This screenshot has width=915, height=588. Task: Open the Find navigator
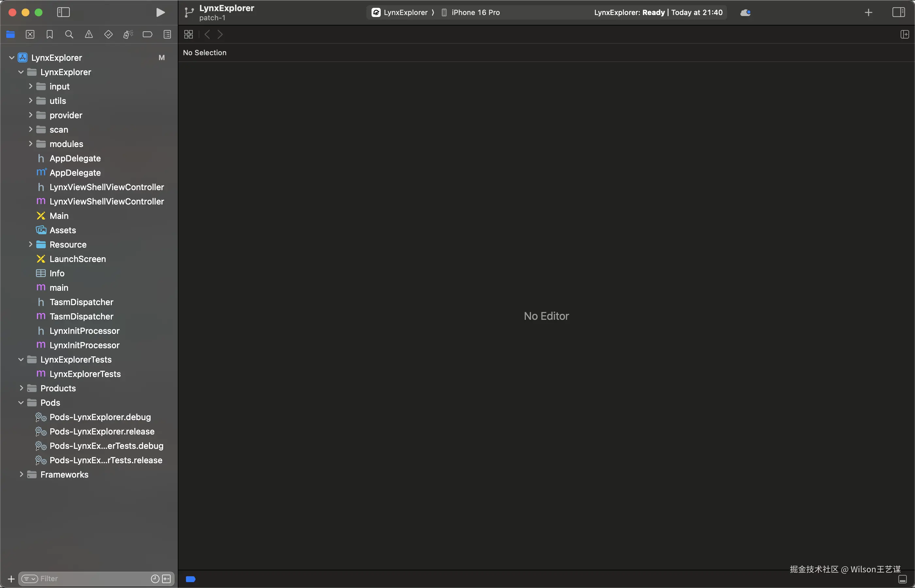tap(69, 35)
